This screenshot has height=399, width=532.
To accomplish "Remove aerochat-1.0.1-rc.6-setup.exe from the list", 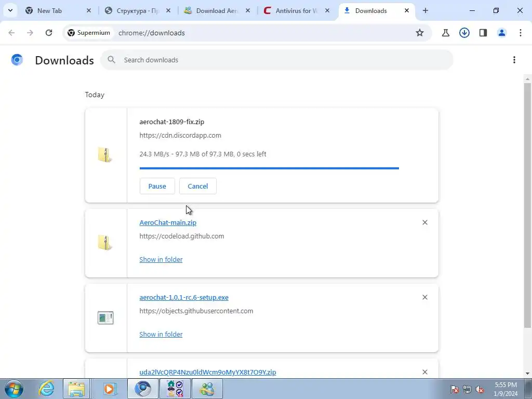I will pos(425,297).
